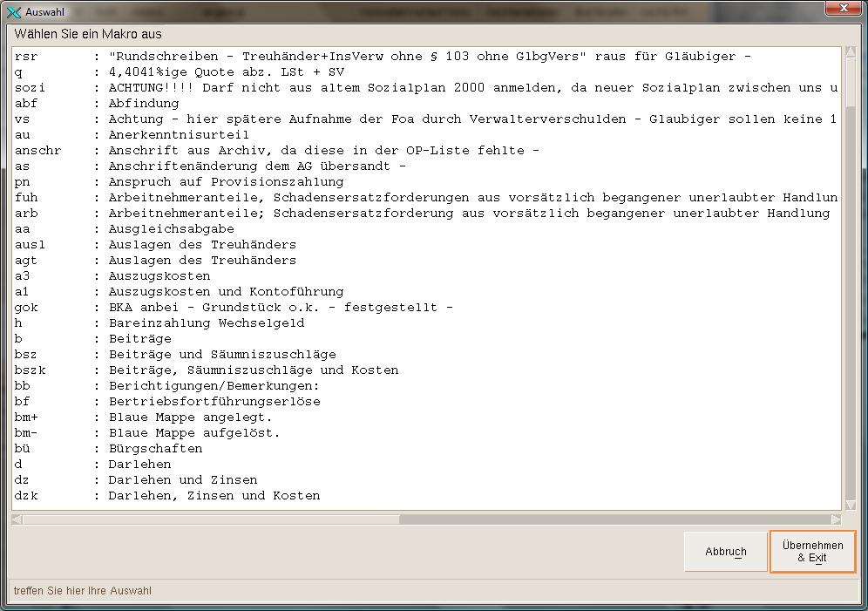Select macro 'a1' Auszugskosten und Kontoführung
868x611 pixels.
point(426,292)
